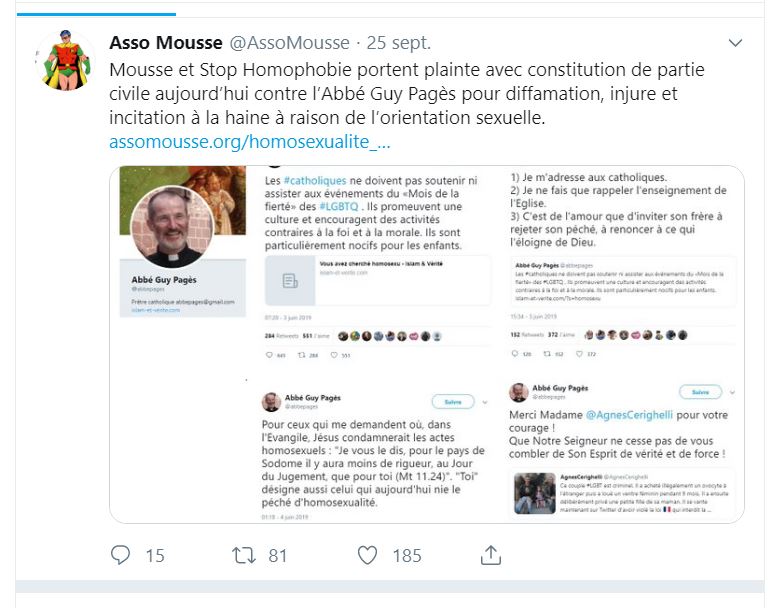Click the retweet count 81

click(278, 555)
